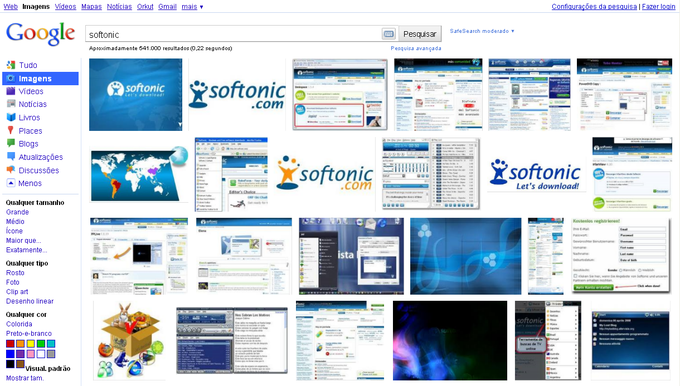The height and width of the screenshot is (386, 680).
Task: Open the blue Softonic Let's download wallpaper thumbnail
Action: pos(136,95)
